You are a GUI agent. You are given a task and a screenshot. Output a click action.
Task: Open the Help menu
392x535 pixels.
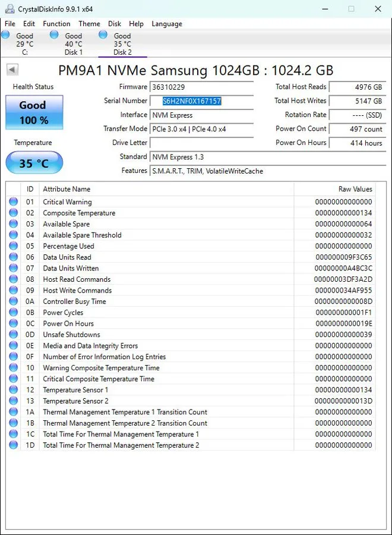point(136,24)
